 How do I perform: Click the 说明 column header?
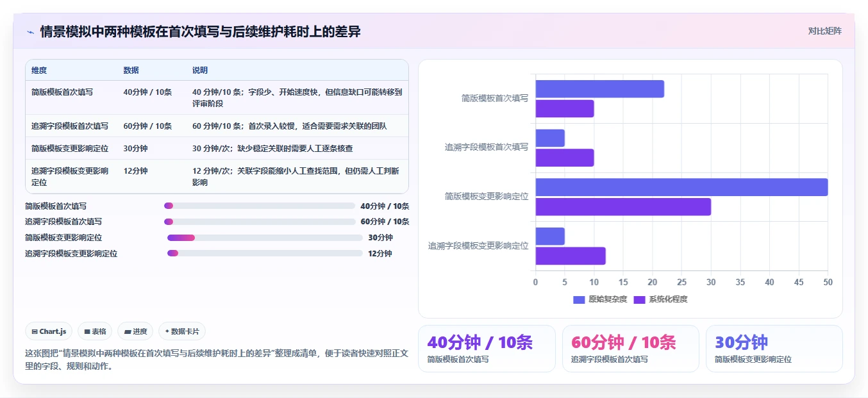tap(200, 70)
